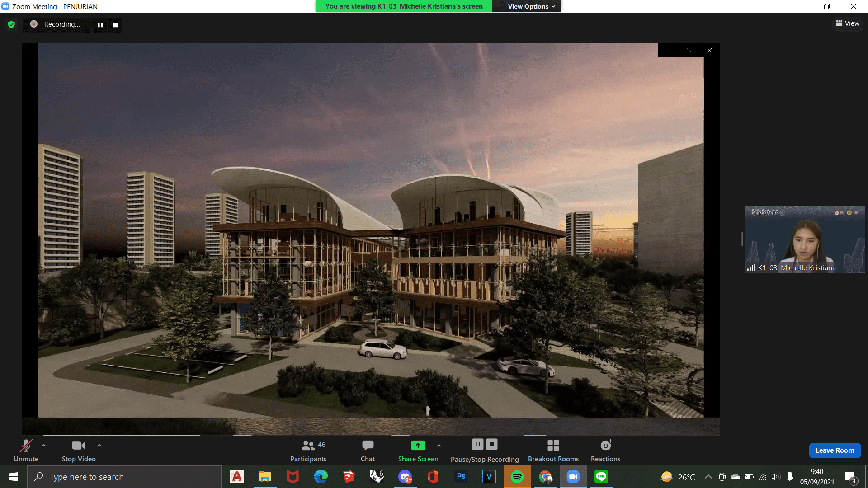Open Photoshop from the taskbar
Viewport: 868px width, 488px height.
(x=461, y=477)
